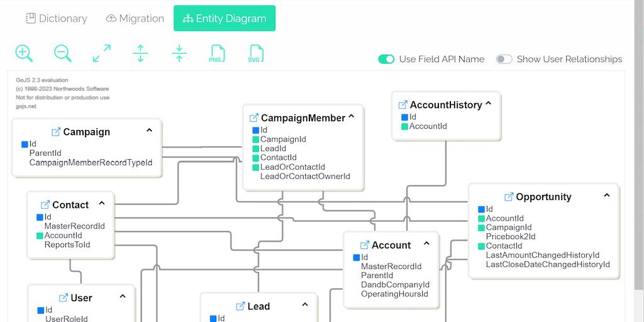Image resolution: width=644 pixels, height=322 pixels.
Task: Disable the Use Field API Name toggle
Action: click(386, 59)
